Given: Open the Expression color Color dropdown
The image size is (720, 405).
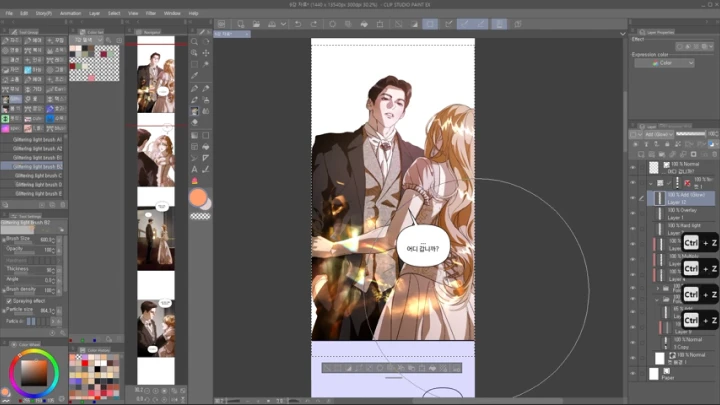Looking at the screenshot, I should (664, 63).
